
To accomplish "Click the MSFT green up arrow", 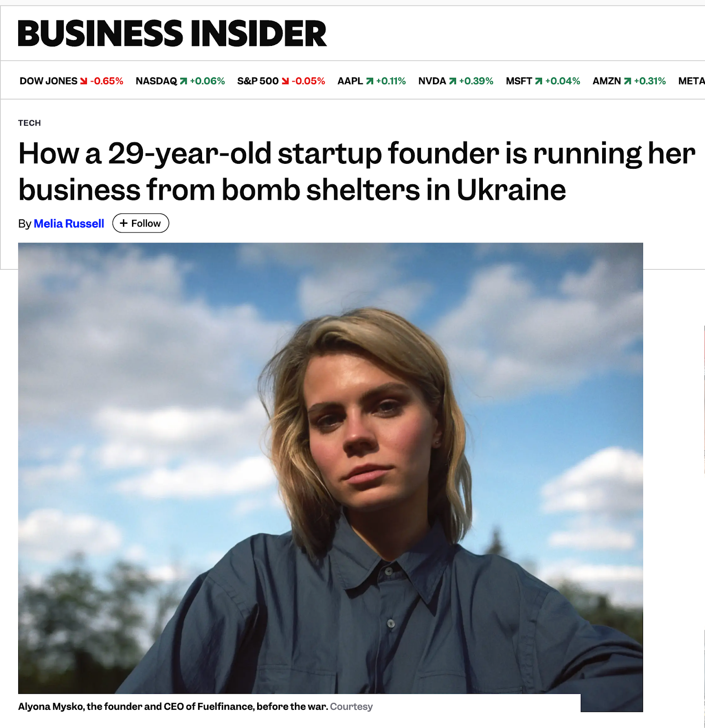I will (x=538, y=81).
